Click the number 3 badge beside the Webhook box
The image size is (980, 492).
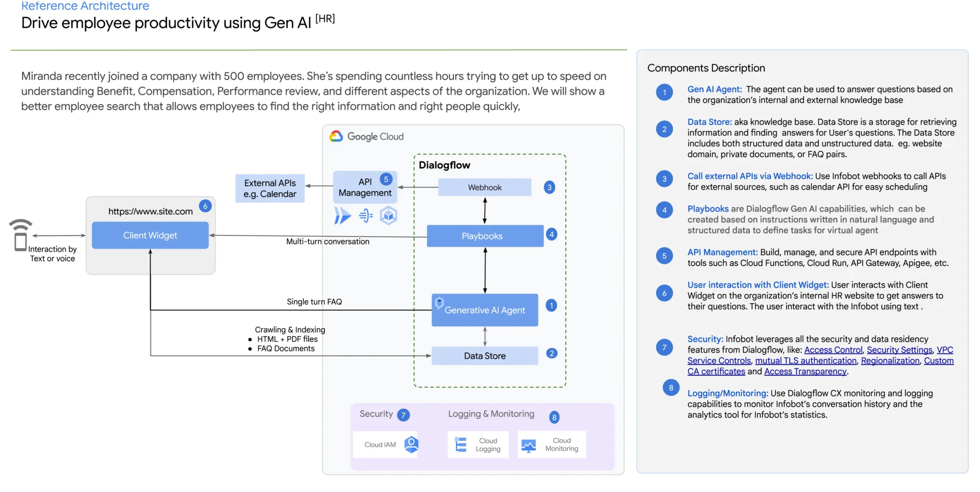(549, 187)
